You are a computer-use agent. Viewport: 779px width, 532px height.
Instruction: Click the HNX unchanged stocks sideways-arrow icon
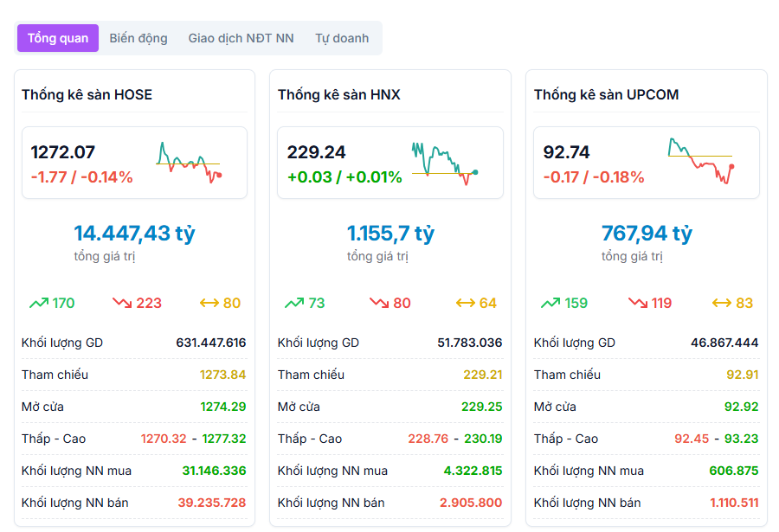tap(466, 303)
